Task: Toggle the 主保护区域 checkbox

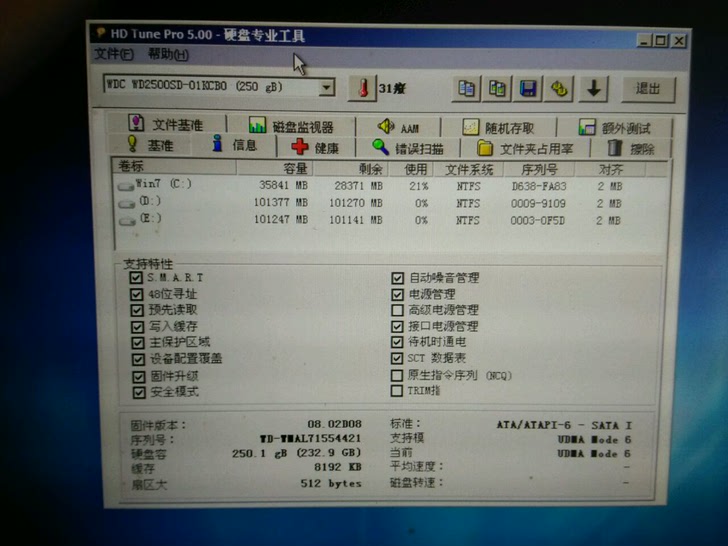Action: pos(138,343)
